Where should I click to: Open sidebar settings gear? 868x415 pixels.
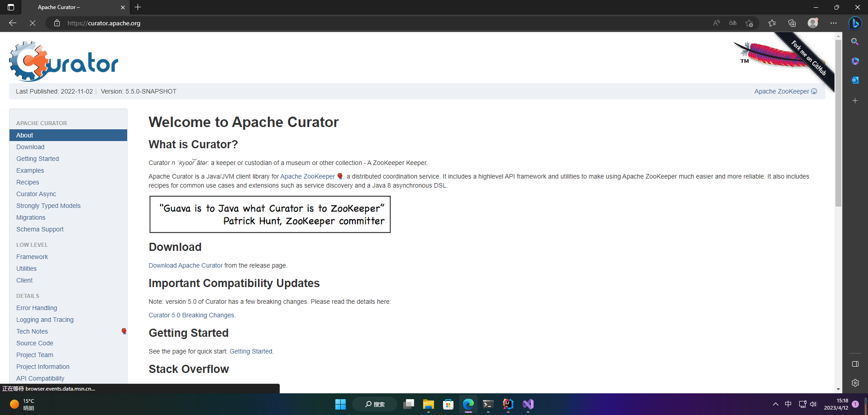(855, 383)
